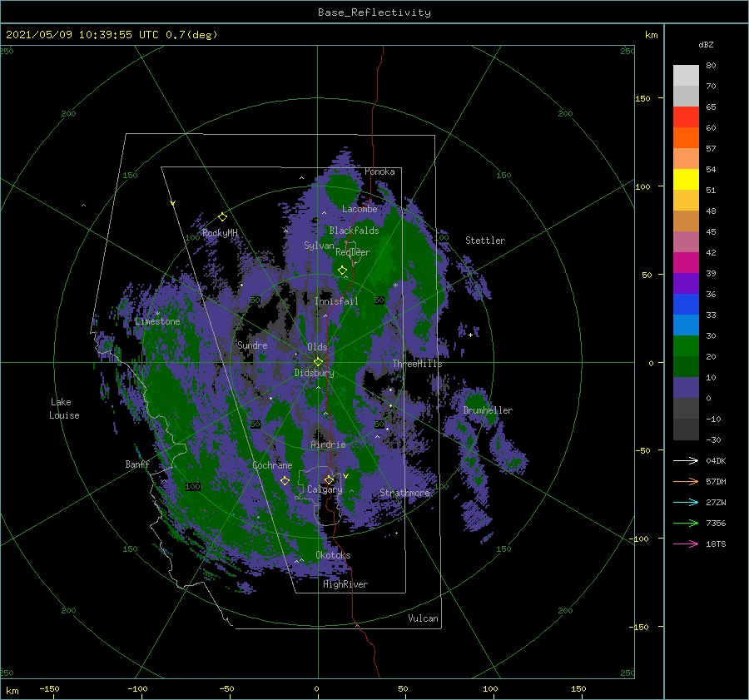Click the Olds city label
Viewport: 749px width, 700px height.
(317, 347)
